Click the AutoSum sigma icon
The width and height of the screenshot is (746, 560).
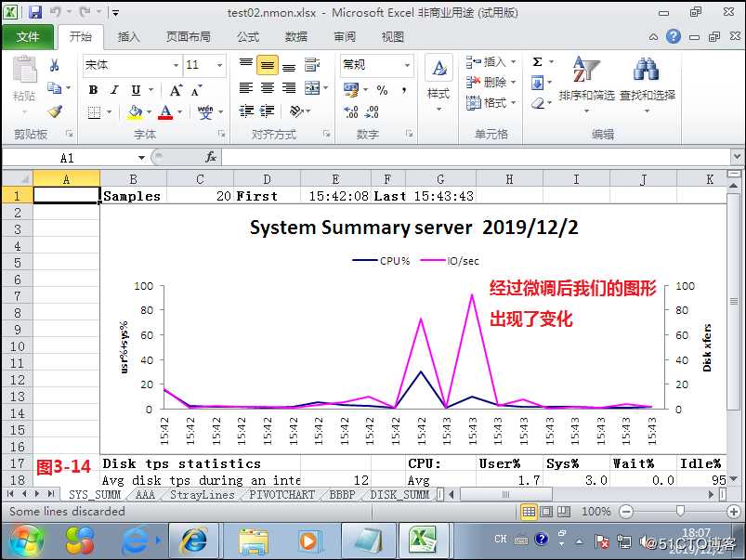(538, 62)
